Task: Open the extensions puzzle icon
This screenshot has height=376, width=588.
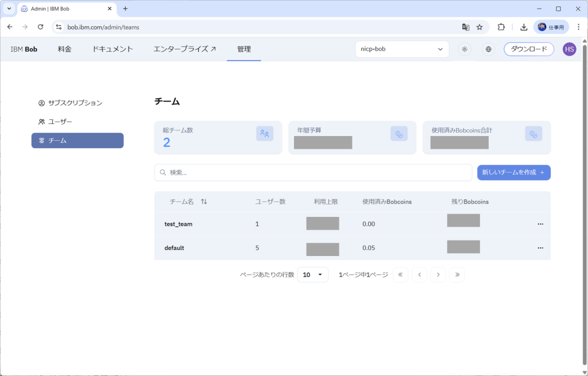Action: click(x=501, y=27)
